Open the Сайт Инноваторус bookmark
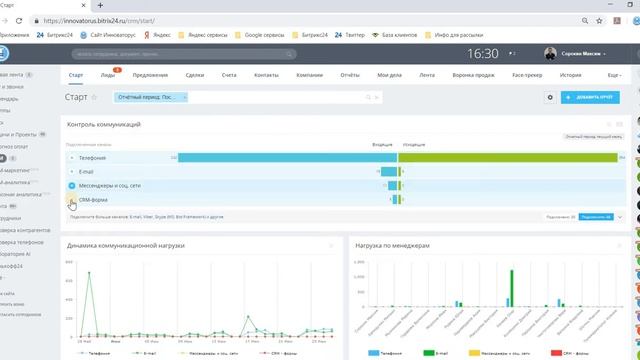Screen dimensions: 640x360 [108, 35]
